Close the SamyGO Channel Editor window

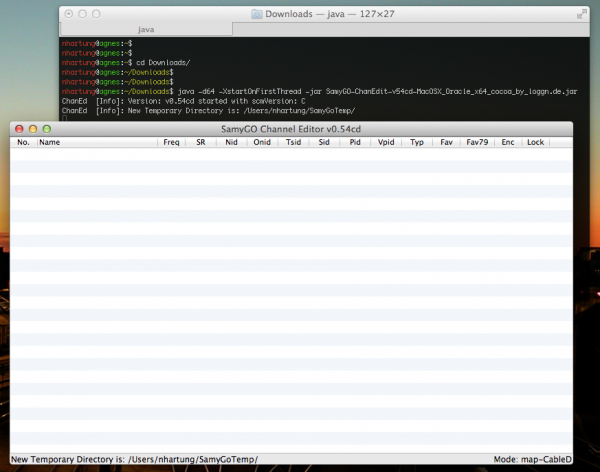tap(19, 129)
